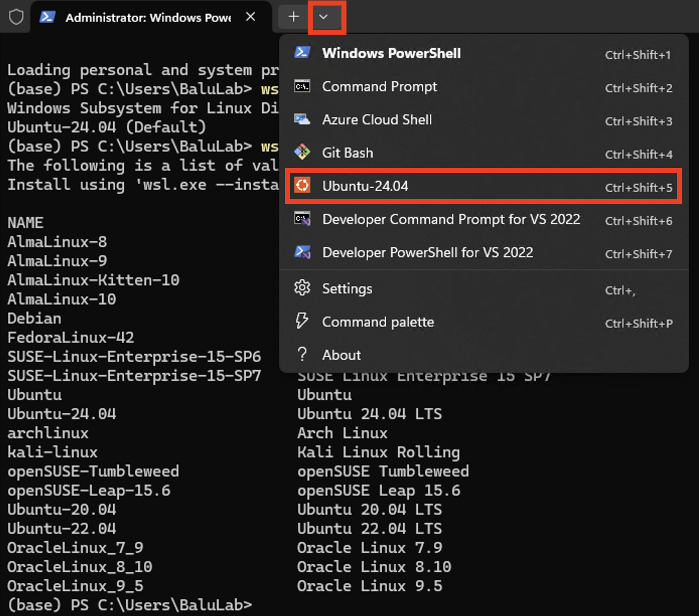Click the final PowerShell prompt line
The width and height of the screenshot is (699, 616).
[x=129, y=605]
